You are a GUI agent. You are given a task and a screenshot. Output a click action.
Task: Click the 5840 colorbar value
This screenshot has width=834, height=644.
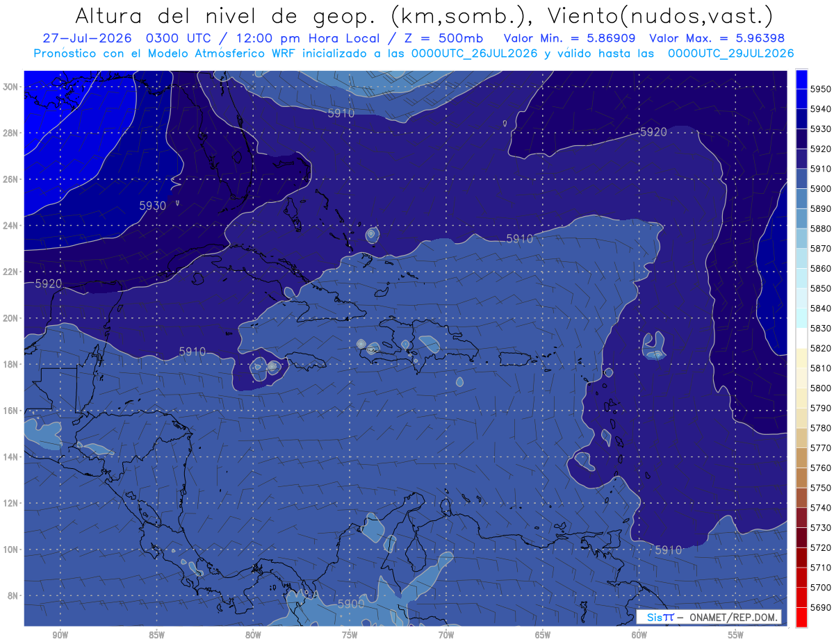tap(820, 308)
